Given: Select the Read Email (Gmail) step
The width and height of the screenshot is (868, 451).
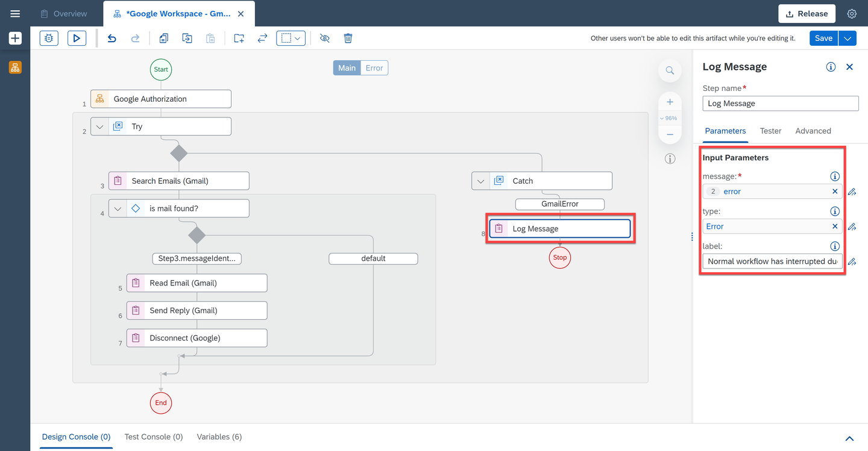Looking at the screenshot, I should tap(197, 283).
